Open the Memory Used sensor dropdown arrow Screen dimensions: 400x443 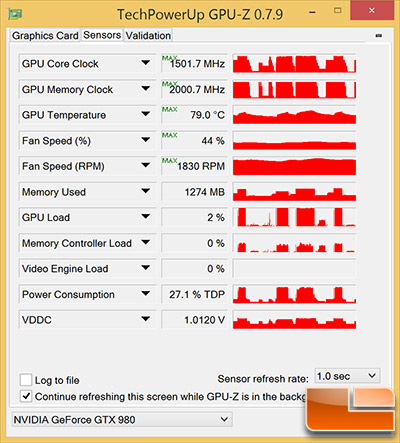145,191
